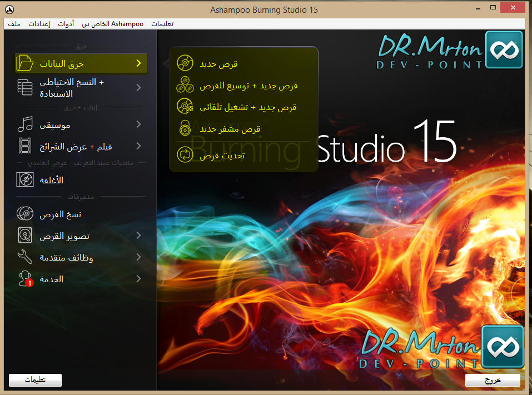The width and height of the screenshot is (532, 395).
Task: Click the Ashampoo app icon in title bar
Action: pyautogui.click(x=9, y=10)
